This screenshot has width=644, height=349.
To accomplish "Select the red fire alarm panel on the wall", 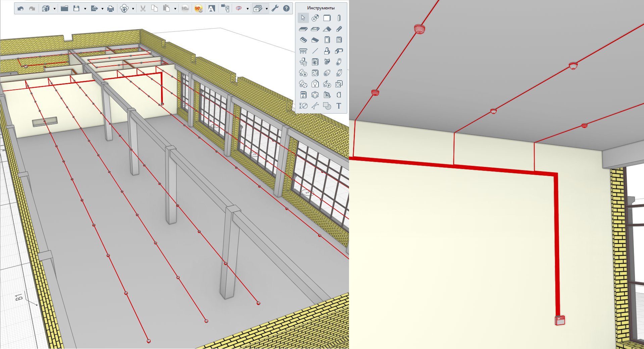I will [x=560, y=320].
